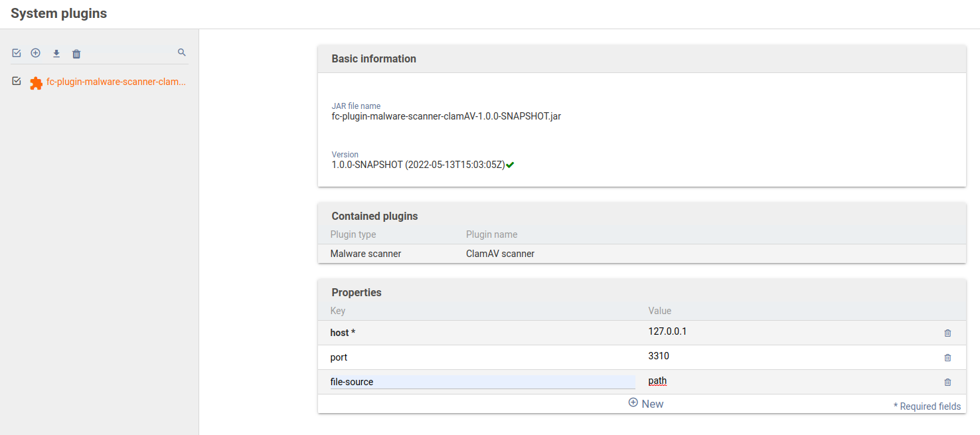Viewport: 980px width, 435px height.
Task: Delete the host property row
Action: (x=947, y=333)
